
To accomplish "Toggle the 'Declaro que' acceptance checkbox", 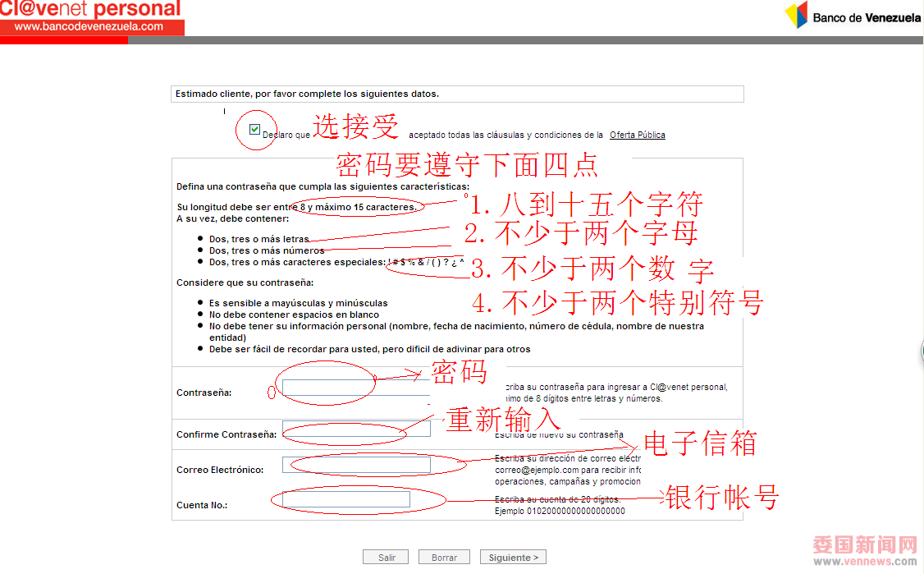I will pos(254,129).
